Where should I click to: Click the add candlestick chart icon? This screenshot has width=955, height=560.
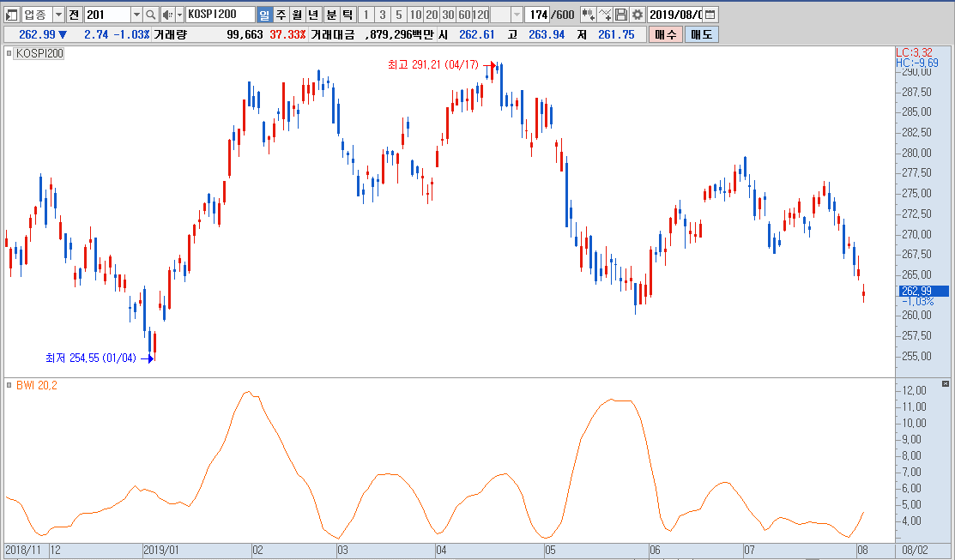click(589, 15)
